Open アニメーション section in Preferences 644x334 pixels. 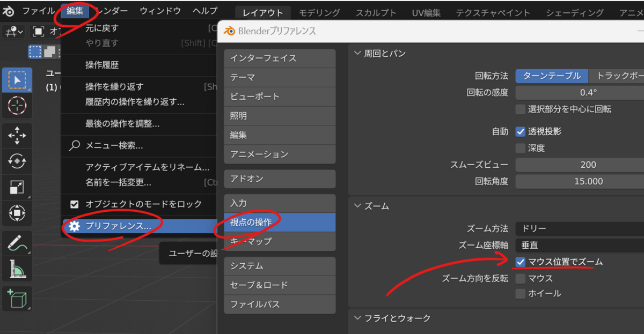[280, 154]
